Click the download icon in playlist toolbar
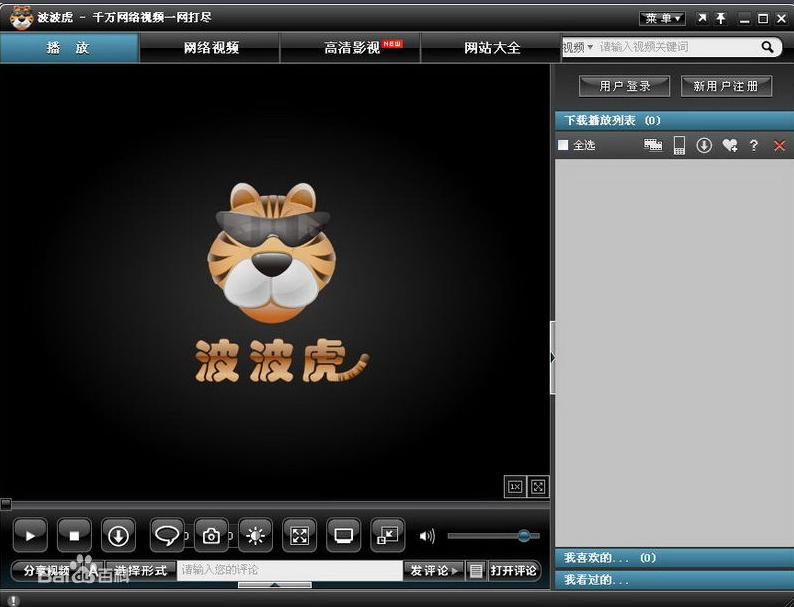Image resolution: width=794 pixels, height=607 pixels. [x=704, y=146]
